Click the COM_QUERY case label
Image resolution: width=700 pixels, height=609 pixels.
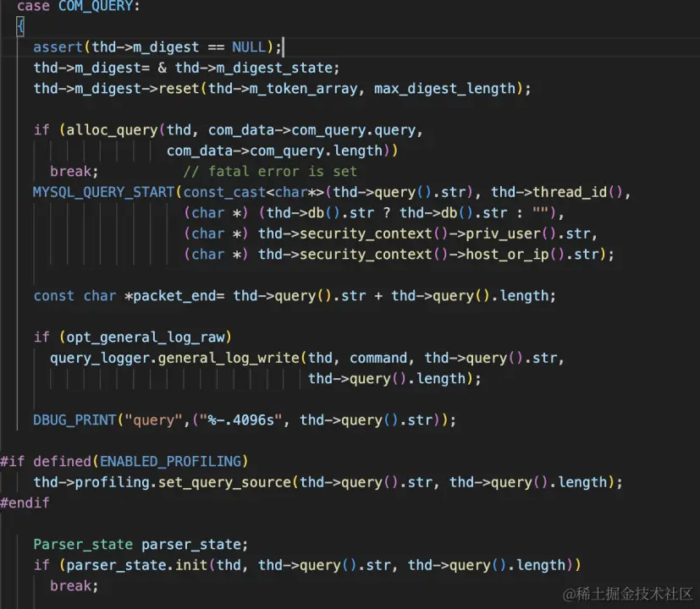96,6
